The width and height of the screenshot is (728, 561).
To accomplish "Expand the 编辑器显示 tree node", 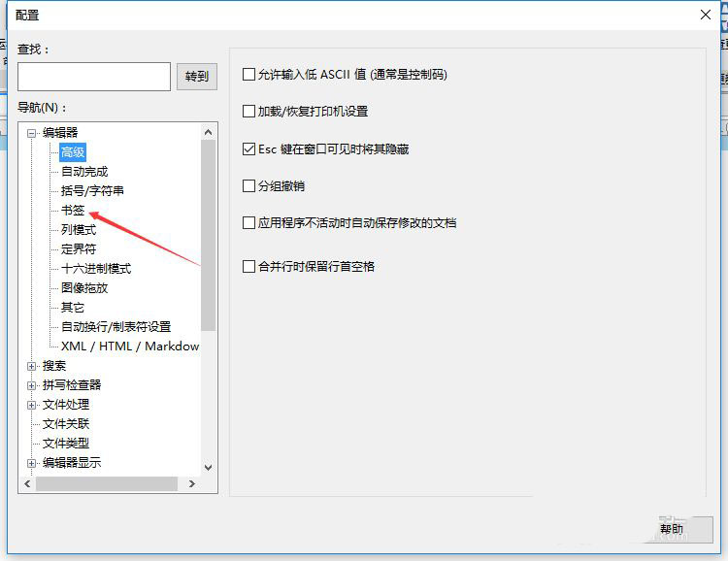I will tap(32, 463).
